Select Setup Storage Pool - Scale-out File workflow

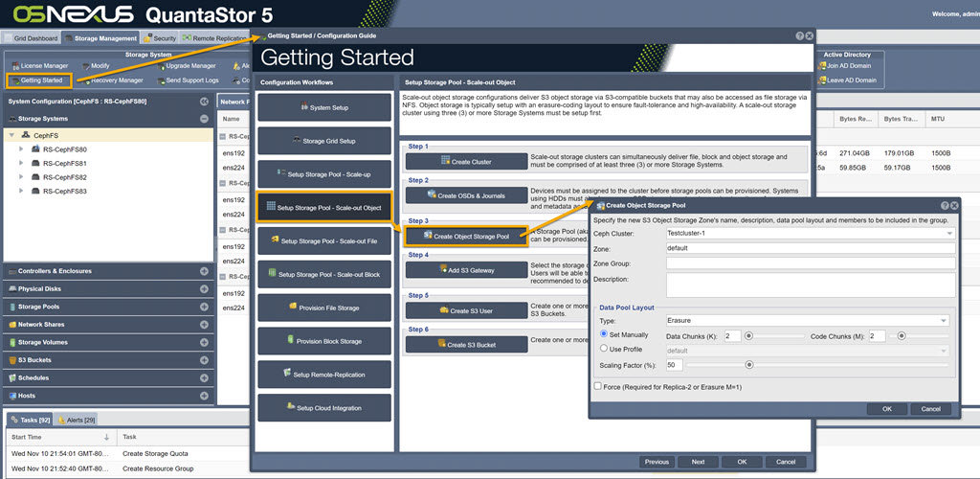(x=324, y=240)
